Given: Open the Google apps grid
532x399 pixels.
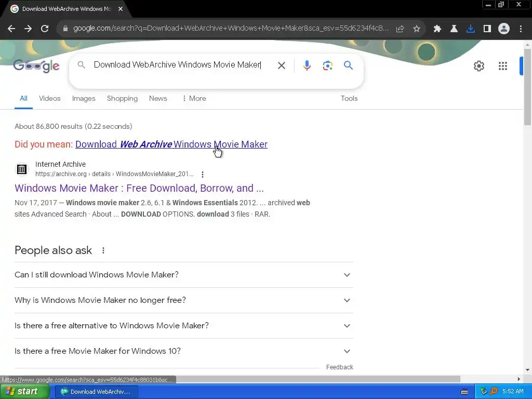Looking at the screenshot, I should point(503,66).
